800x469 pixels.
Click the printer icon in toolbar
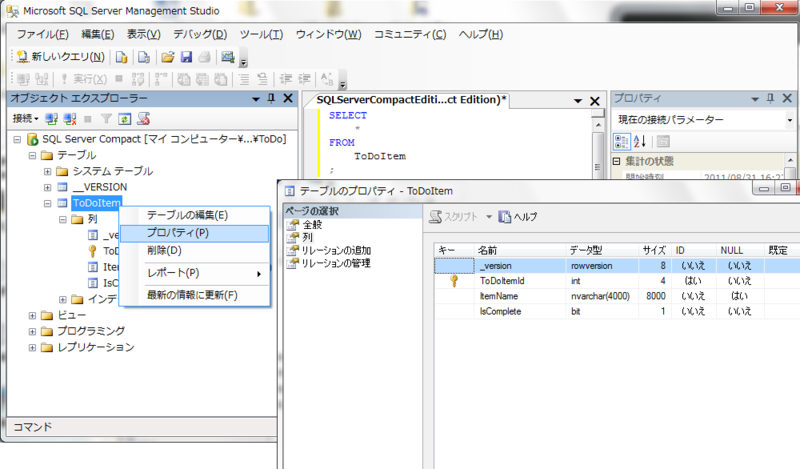point(205,57)
